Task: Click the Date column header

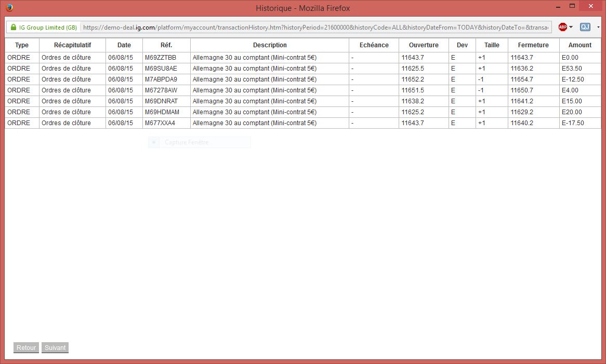Action: (124, 45)
